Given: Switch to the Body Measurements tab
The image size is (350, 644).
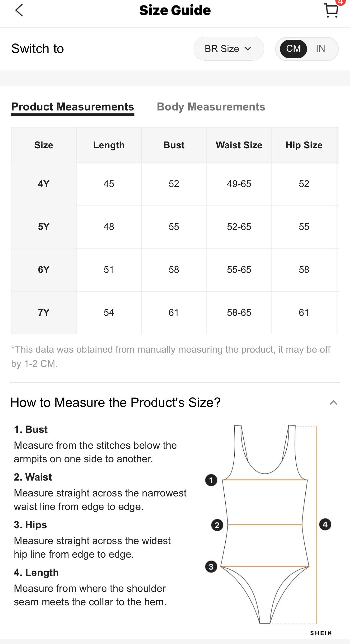Looking at the screenshot, I should (x=211, y=107).
